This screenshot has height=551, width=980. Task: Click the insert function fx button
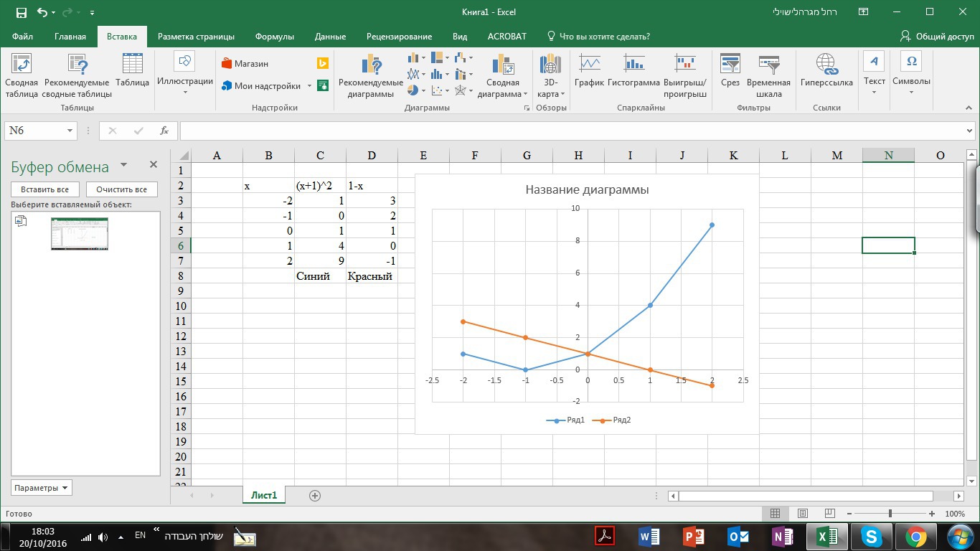tap(164, 131)
